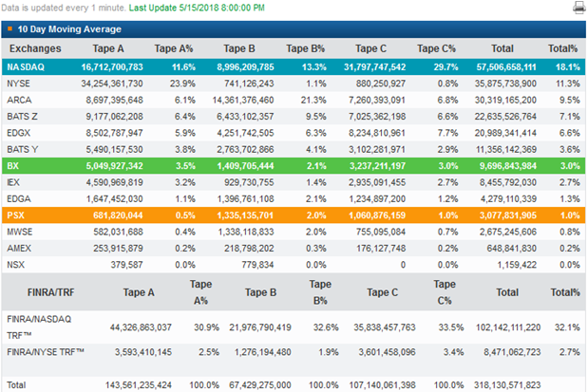This screenshot has width=588, height=392.
Task: Click NASDAQ total 57,506,658,111
Action: point(506,67)
